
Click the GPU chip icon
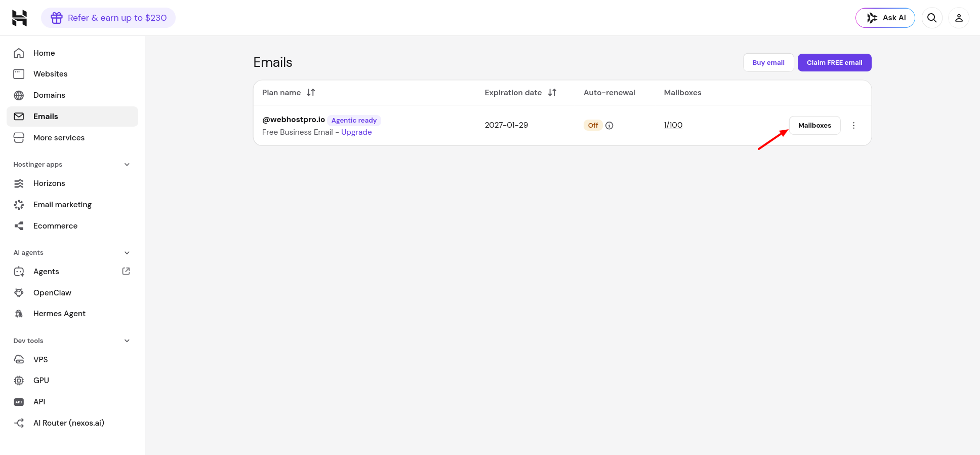pyautogui.click(x=19, y=381)
